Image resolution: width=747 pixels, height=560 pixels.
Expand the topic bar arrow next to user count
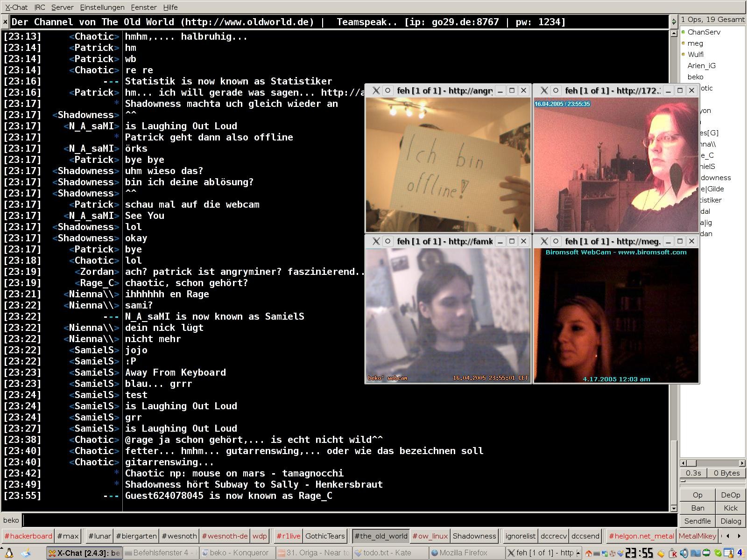[x=674, y=21]
